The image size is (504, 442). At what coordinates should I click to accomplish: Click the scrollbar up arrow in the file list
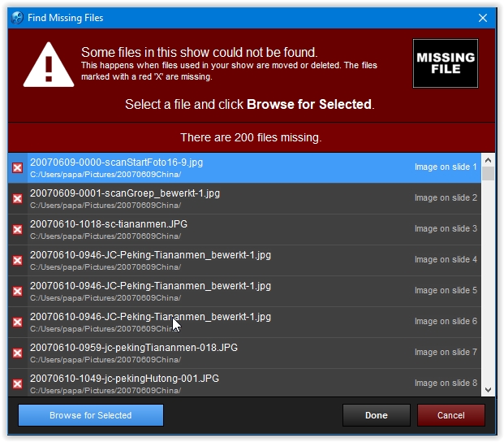pyautogui.click(x=488, y=160)
